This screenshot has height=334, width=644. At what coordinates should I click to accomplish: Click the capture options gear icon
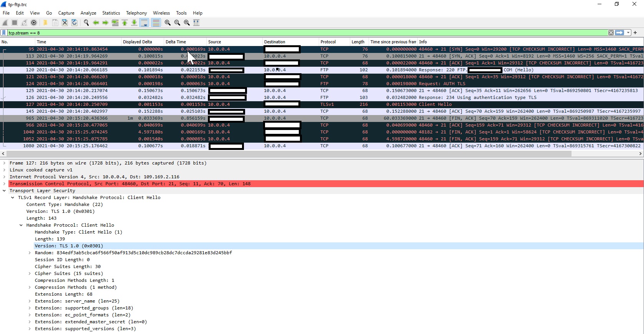click(34, 23)
